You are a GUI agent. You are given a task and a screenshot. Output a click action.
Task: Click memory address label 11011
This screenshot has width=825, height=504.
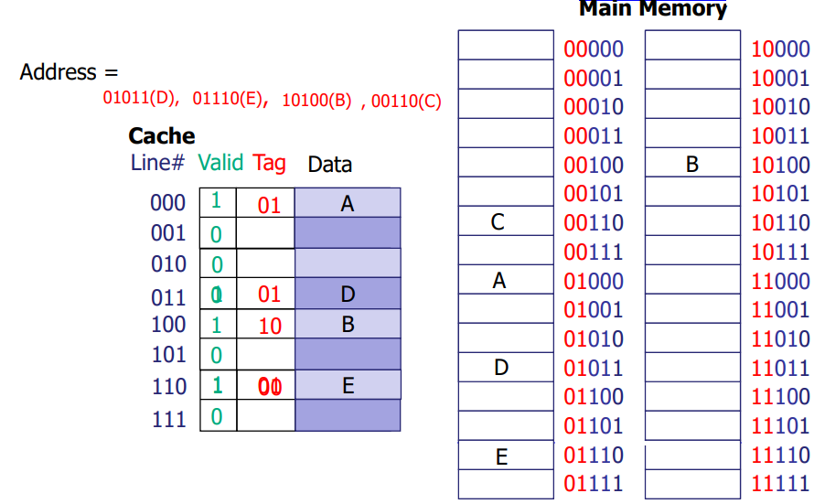point(780,368)
